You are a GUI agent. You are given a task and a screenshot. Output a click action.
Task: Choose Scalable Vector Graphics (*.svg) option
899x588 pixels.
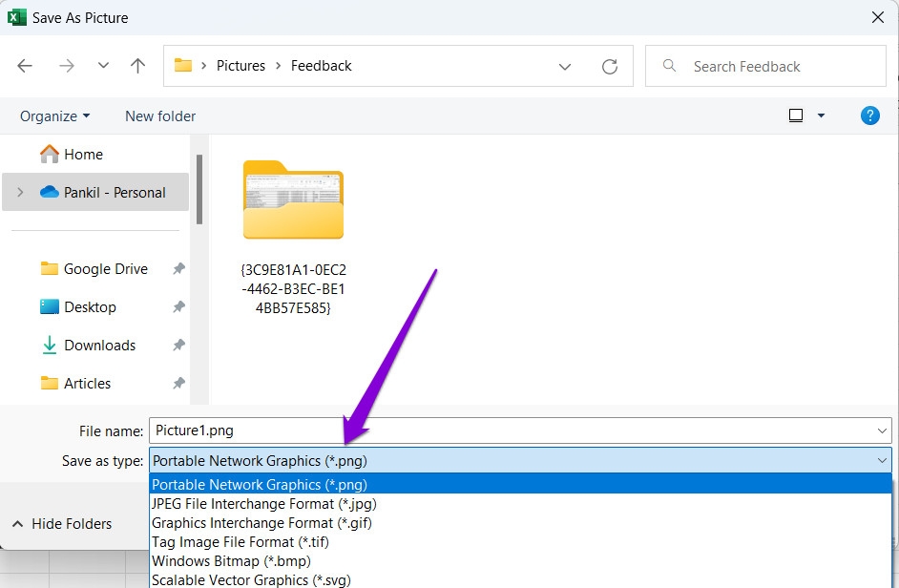click(x=520, y=579)
